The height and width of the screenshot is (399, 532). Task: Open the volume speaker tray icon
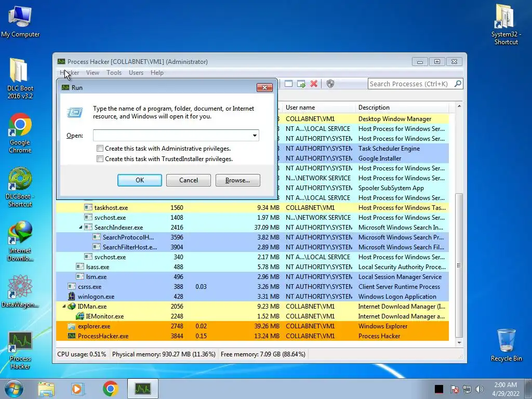(480, 389)
